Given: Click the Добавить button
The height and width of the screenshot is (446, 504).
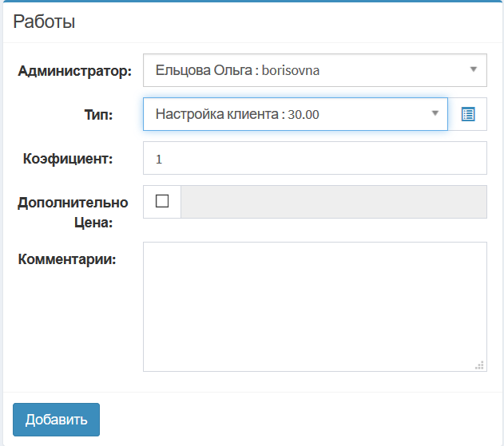Looking at the screenshot, I should point(56,420).
